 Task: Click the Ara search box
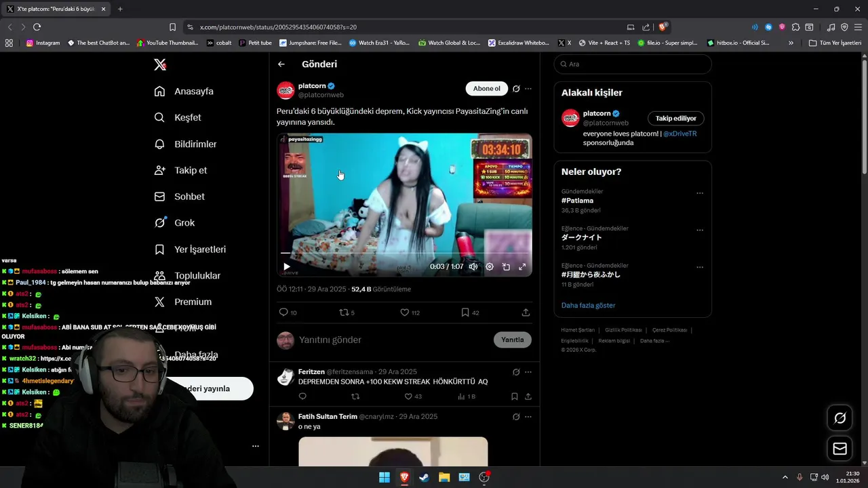coord(633,64)
